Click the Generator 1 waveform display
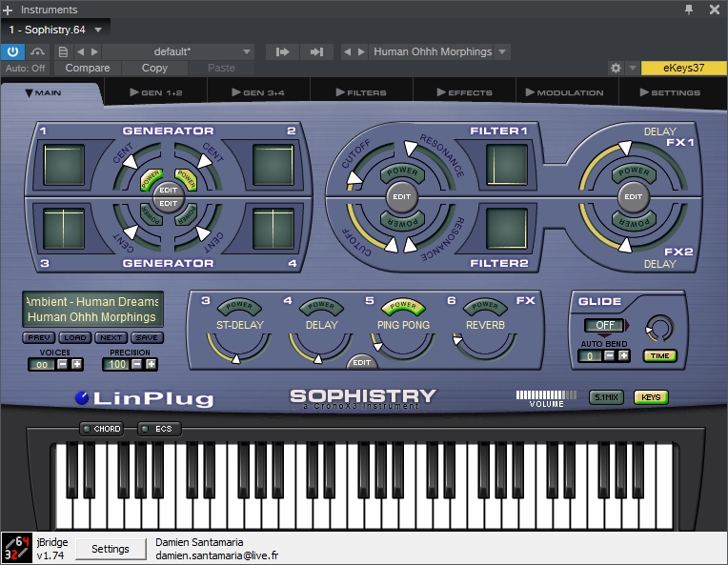The width and height of the screenshot is (728, 565). (64, 165)
